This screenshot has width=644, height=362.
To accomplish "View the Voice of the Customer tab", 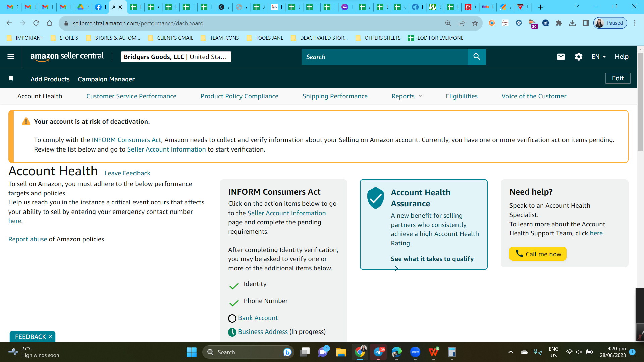I will [534, 96].
